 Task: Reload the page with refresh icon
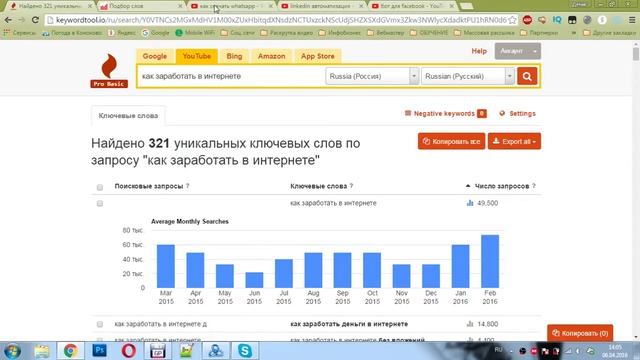35,20
